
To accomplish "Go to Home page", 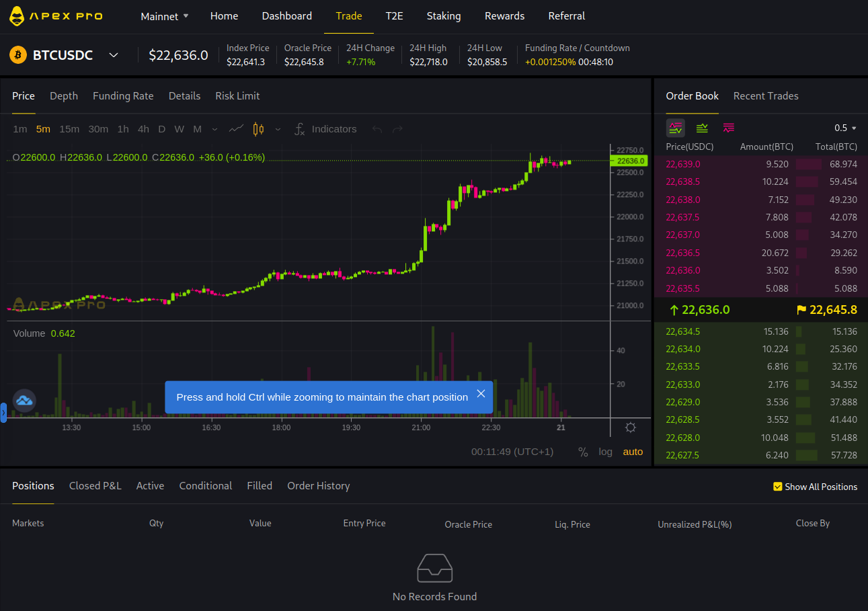I will [x=224, y=16].
